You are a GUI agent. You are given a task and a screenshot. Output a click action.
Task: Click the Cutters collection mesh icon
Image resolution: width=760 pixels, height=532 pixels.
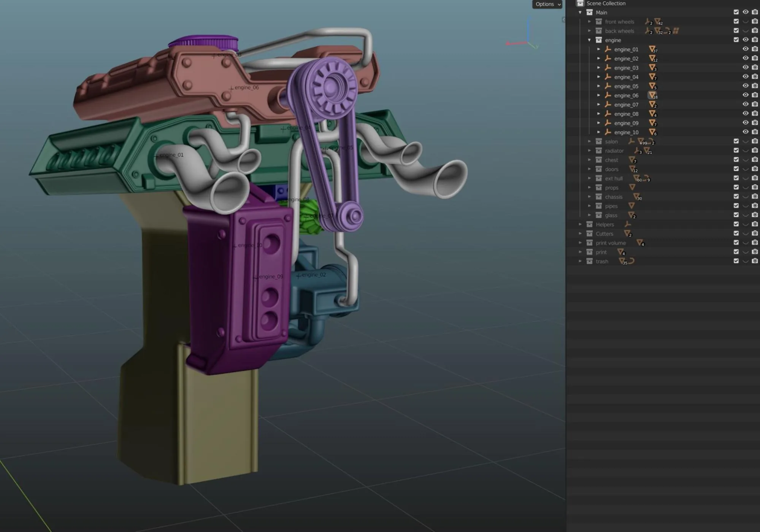coord(627,233)
